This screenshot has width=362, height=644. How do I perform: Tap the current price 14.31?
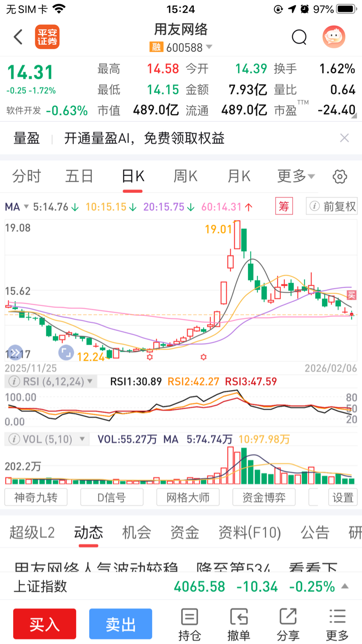coord(30,72)
